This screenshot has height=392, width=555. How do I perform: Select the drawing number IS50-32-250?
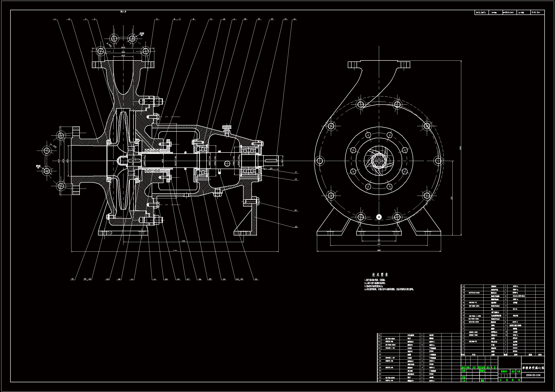click(x=533, y=375)
